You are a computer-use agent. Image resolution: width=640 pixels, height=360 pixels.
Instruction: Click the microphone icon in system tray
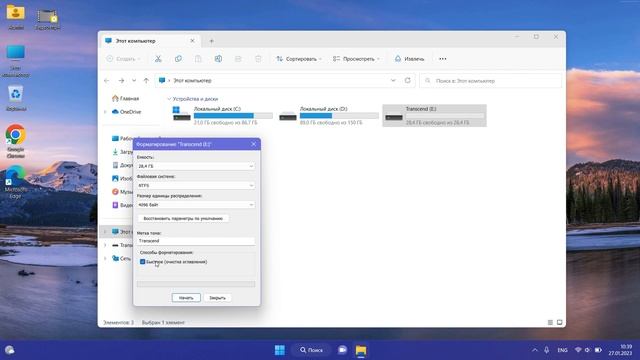coord(547,350)
